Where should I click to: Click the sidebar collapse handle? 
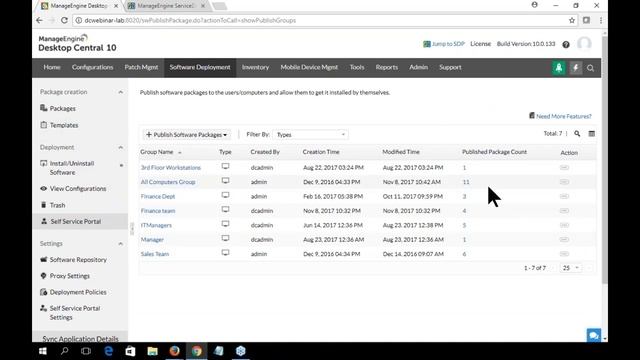point(132,229)
